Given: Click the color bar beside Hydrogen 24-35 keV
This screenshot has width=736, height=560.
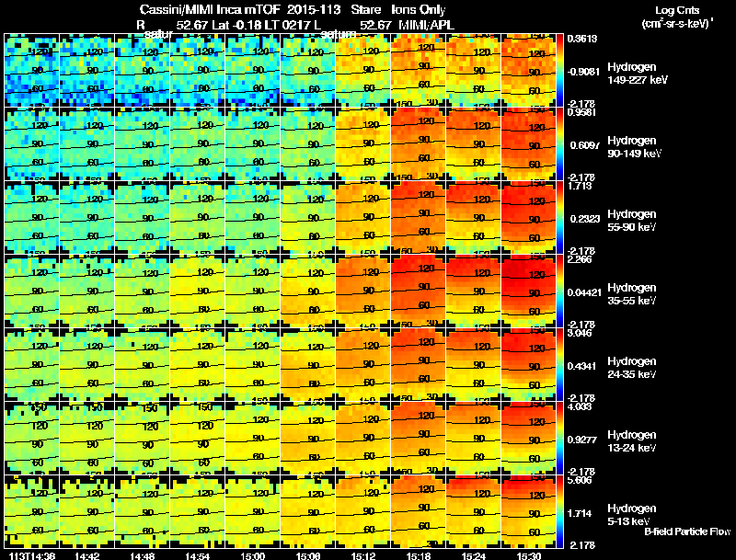Looking at the screenshot, I should pyautogui.click(x=559, y=365).
